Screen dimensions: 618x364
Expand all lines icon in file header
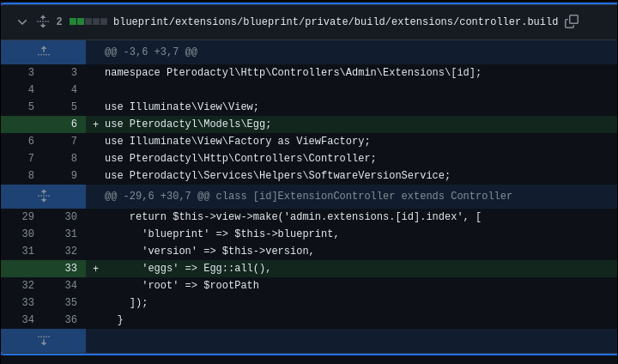click(x=43, y=21)
